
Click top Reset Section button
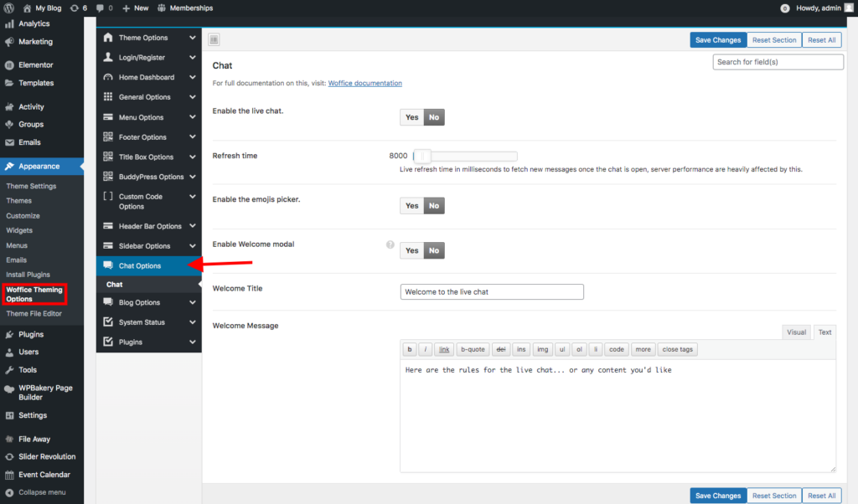click(774, 40)
